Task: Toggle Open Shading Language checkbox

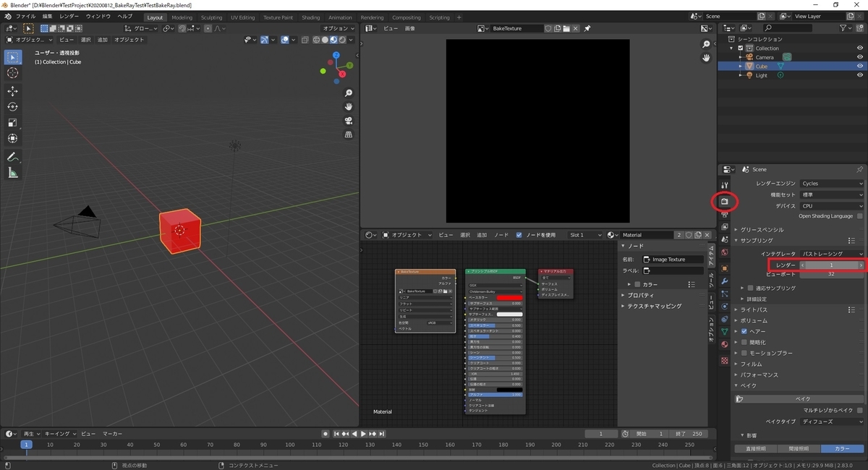Action: click(x=859, y=215)
